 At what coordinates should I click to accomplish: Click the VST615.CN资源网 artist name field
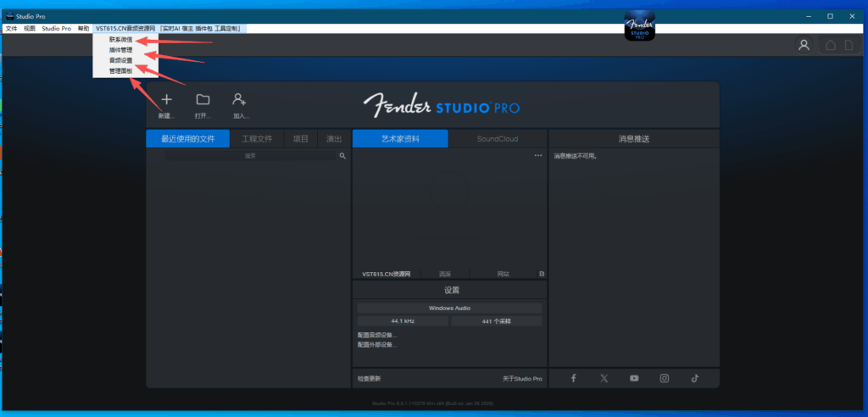387,274
